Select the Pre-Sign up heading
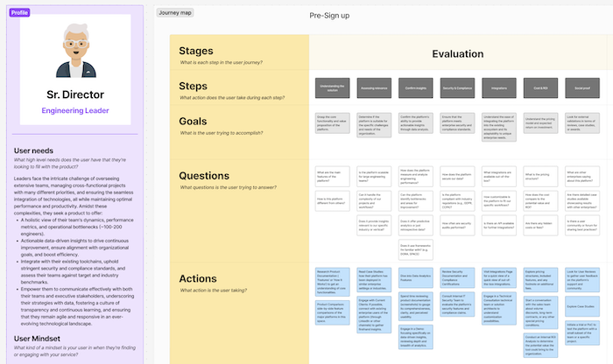This screenshot has height=364, width=613. coord(329,16)
